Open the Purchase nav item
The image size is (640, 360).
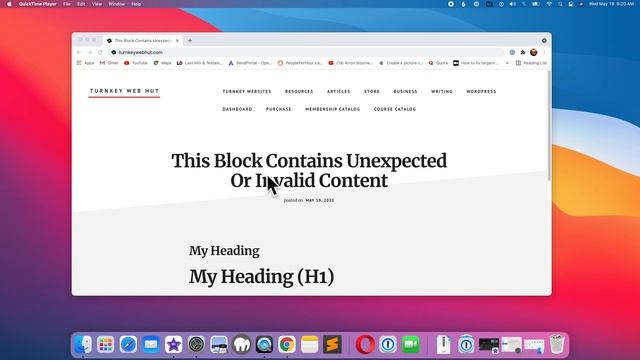(279, 109)
